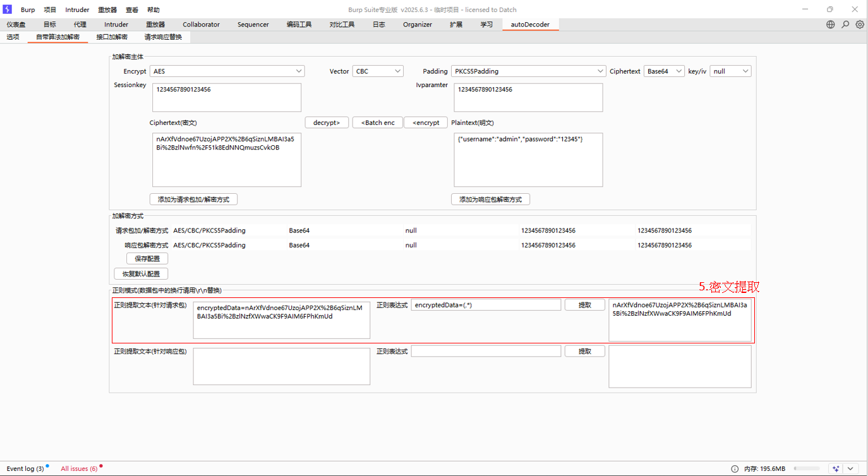Open the 选项 sub-tab
868x476 pixels.
(x=13, y=37)
